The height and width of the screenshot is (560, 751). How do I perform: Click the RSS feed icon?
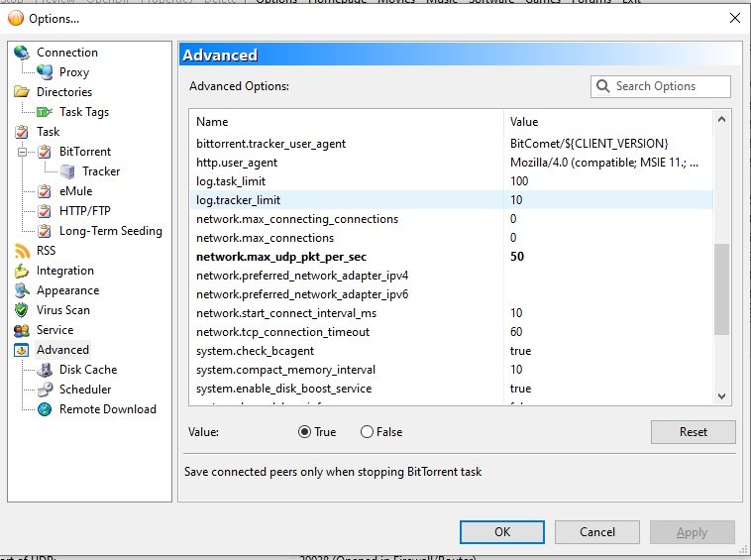pos(22,251)
